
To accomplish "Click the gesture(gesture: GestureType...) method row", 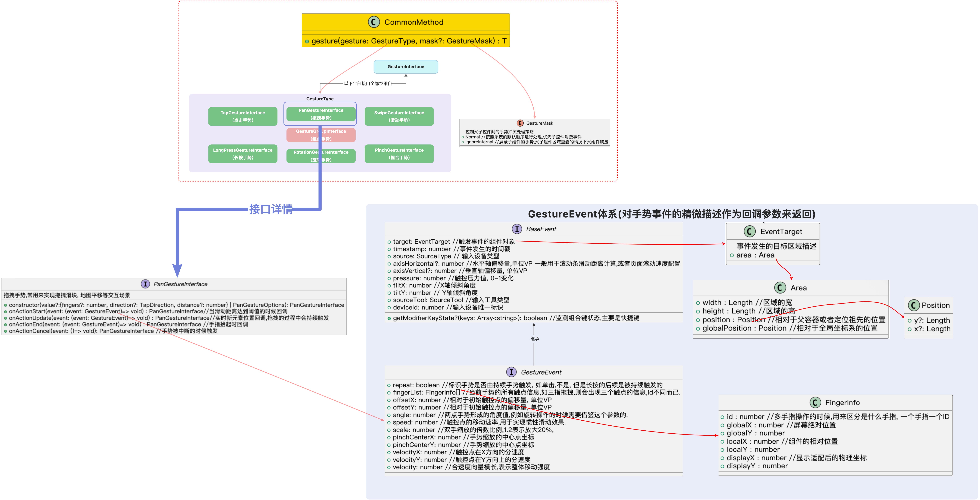I will [x=406, y=41].
